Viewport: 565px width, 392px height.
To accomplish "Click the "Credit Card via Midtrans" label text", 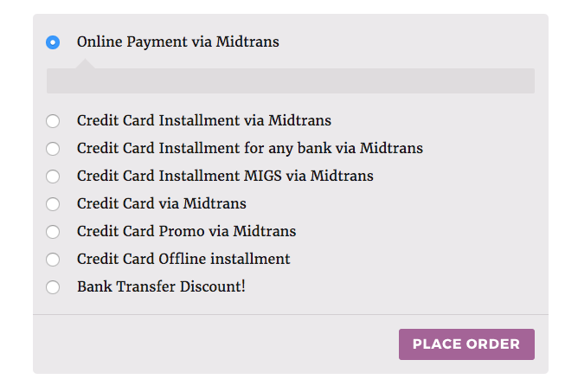I will [161, 204].
